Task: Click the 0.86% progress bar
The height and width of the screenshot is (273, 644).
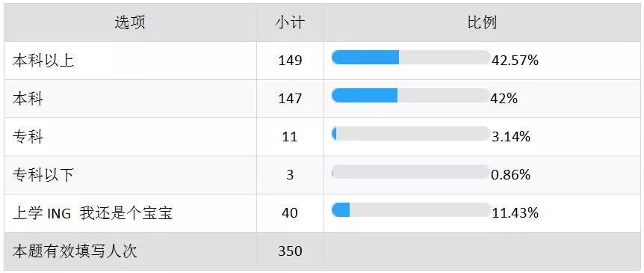Action: click(411, 172)
